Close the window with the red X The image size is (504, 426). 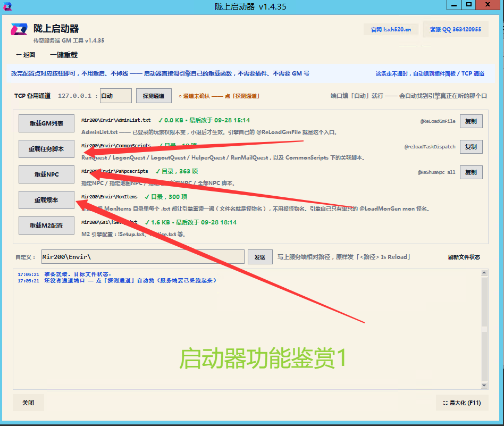coord(488,4)
